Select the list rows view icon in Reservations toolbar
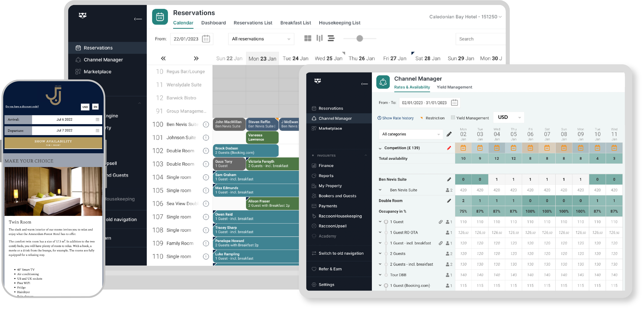The width and height of the screenshot is (644, 310). [331, 38]
